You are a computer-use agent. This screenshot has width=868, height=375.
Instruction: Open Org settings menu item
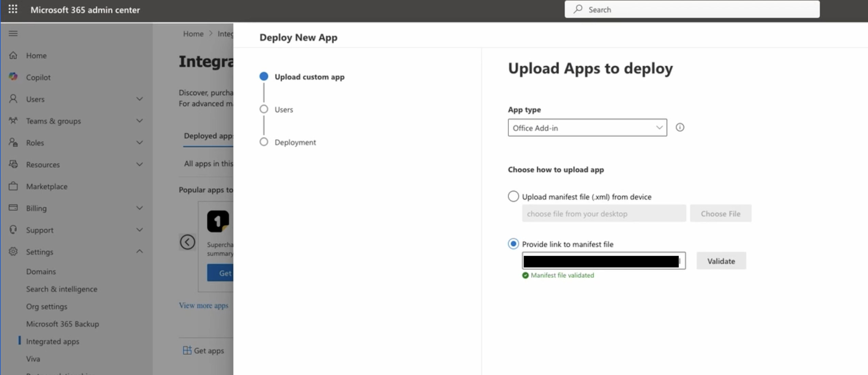tap(47, 306)
